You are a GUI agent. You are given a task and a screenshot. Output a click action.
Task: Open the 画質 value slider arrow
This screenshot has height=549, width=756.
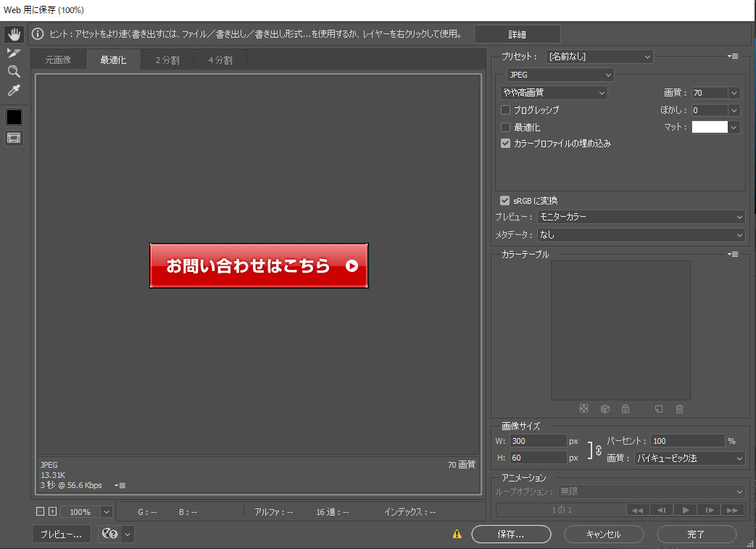[734, 93]
